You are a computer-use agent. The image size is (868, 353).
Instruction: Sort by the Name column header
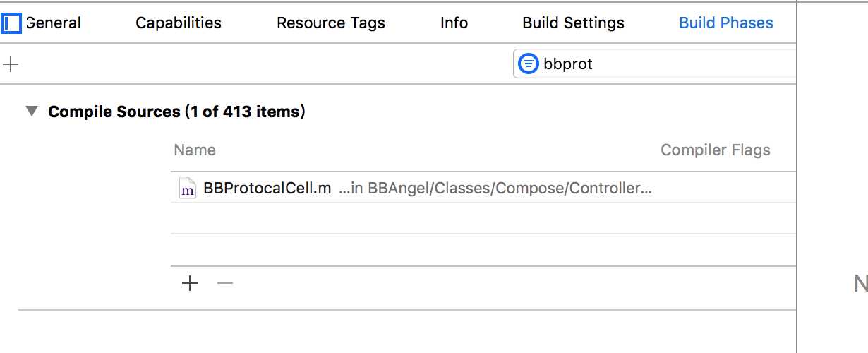pos(195,150)
